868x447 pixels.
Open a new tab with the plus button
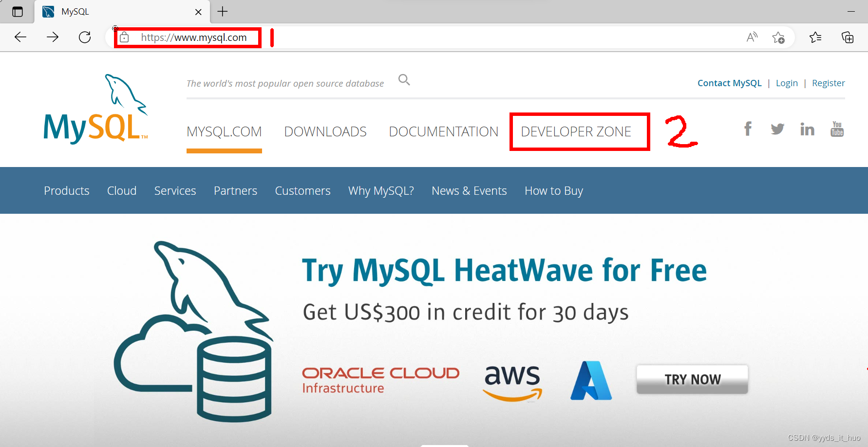[223, 11]
